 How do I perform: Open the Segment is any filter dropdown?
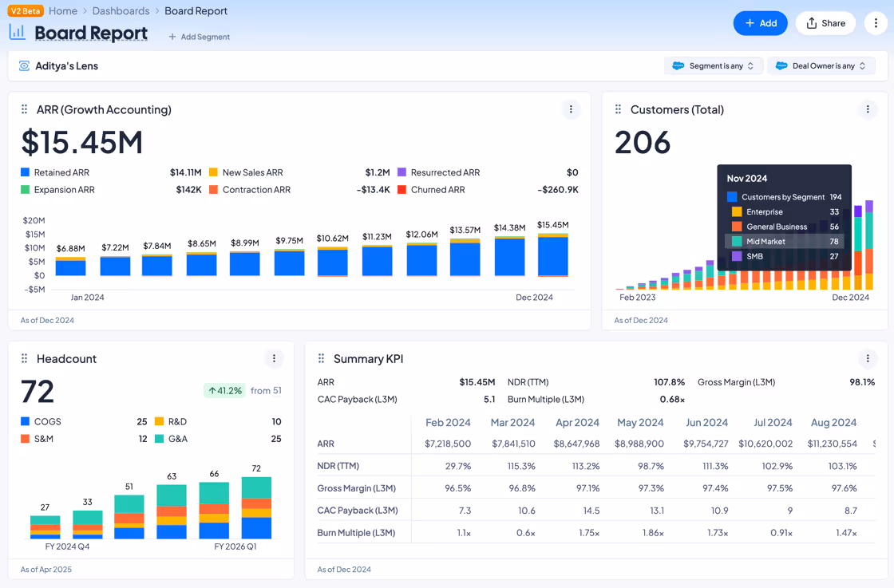[714, 65]
